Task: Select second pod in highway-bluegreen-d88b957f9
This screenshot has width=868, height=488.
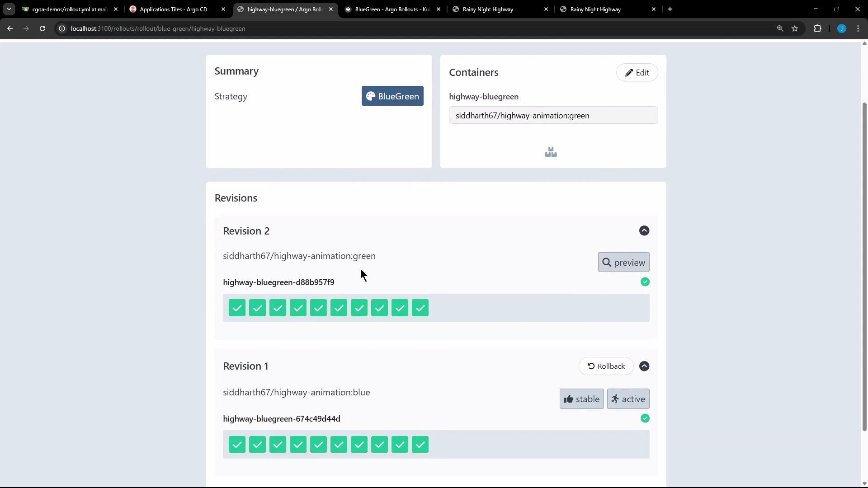Action: [257, 308]
